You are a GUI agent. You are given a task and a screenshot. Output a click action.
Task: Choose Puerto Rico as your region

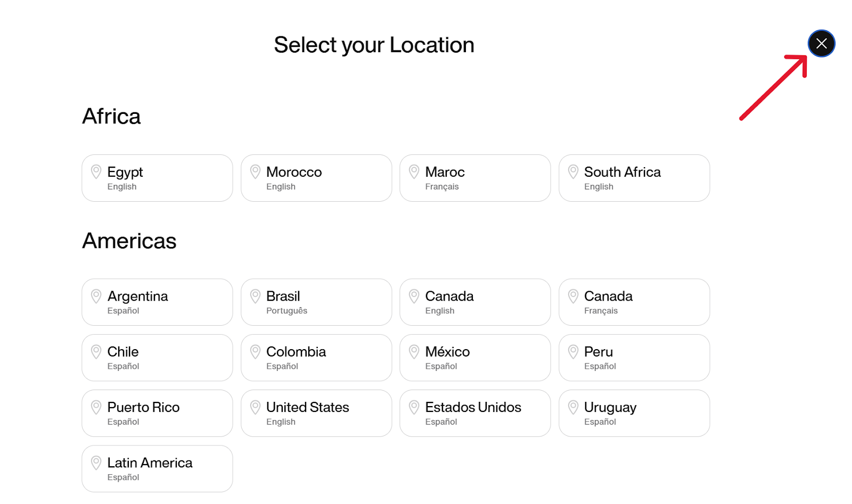click(157, 413)
